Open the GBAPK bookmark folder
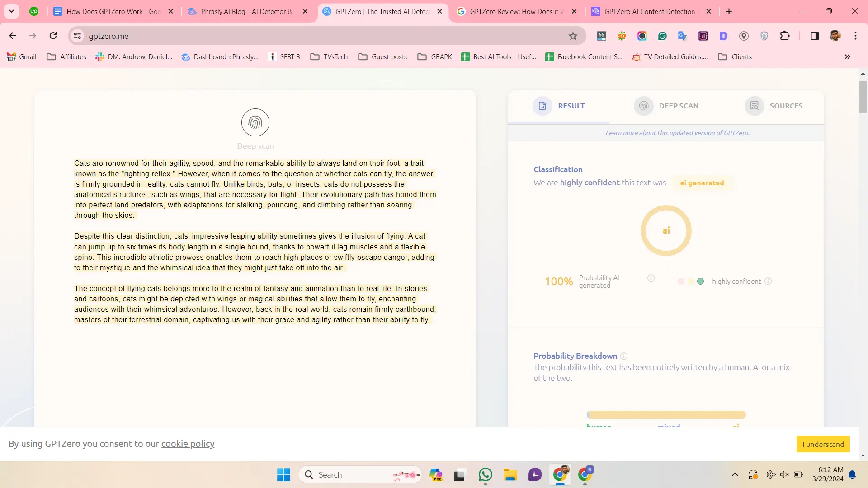 coord(434,57)
